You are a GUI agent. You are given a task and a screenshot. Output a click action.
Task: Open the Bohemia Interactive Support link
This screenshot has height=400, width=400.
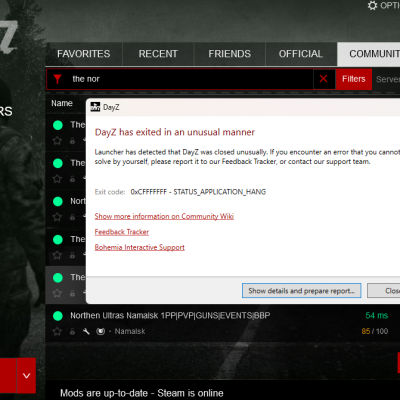[140, 247]
